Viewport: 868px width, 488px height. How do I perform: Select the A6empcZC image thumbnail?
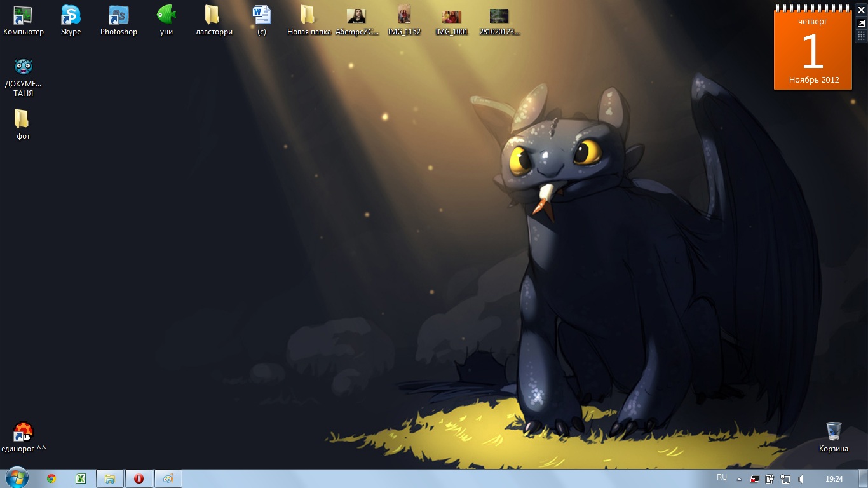356,20
